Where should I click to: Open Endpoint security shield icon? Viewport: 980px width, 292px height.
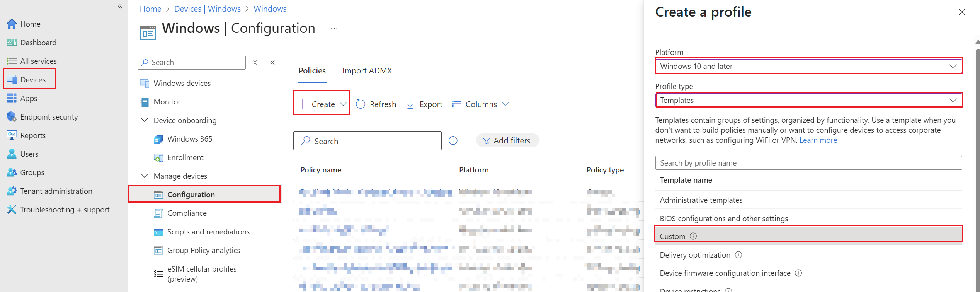pyautogui.click(x=12, y=117)
